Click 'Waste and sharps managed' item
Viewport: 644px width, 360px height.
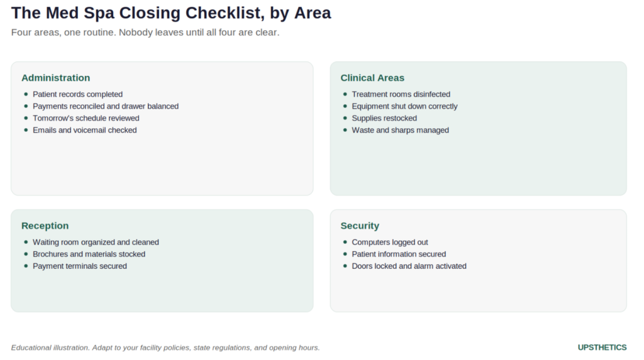(400, 130)
